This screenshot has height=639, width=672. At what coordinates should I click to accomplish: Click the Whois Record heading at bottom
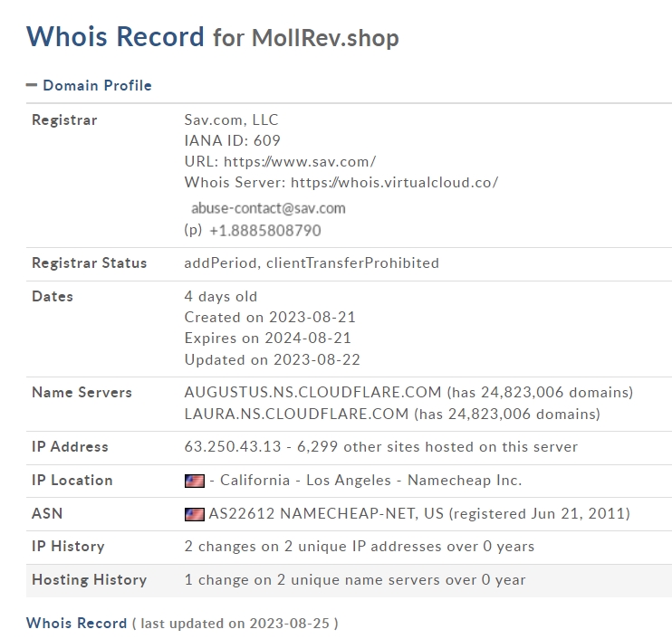(76, 623)
